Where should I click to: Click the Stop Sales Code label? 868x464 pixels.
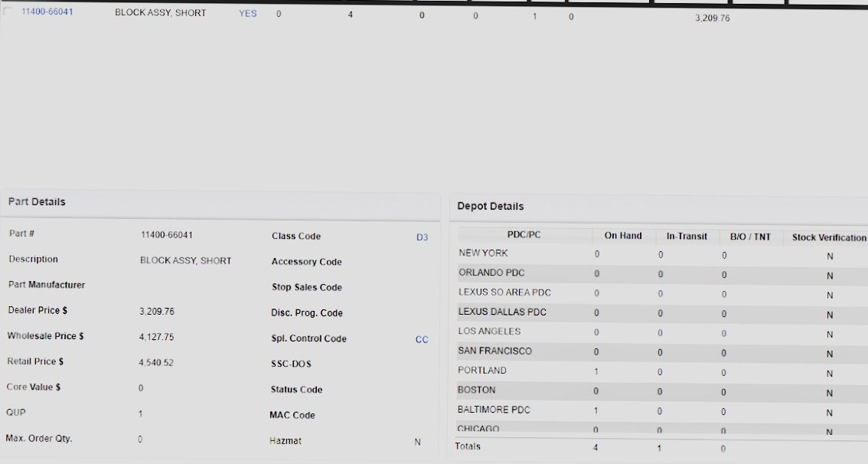pyautogui.click(x=307, y=287)
